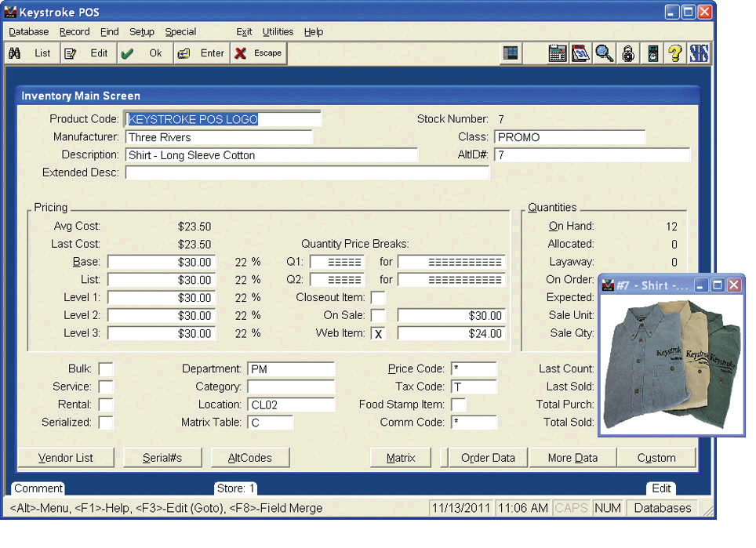Open the calculator toolbar icon
Screen dimensions: 756x548
click(557, 53)
